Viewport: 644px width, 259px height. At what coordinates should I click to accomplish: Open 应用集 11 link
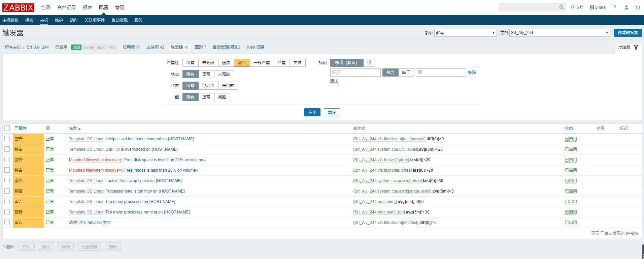[x=131, y=47]
